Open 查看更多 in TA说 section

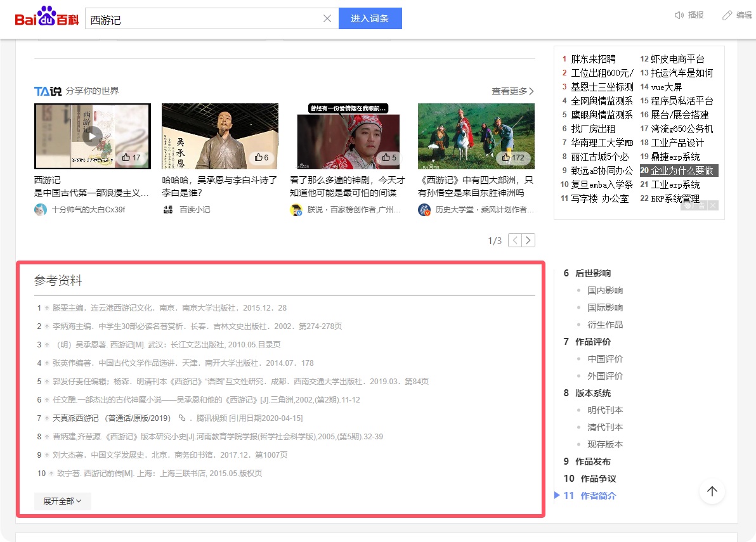point(512,91)
